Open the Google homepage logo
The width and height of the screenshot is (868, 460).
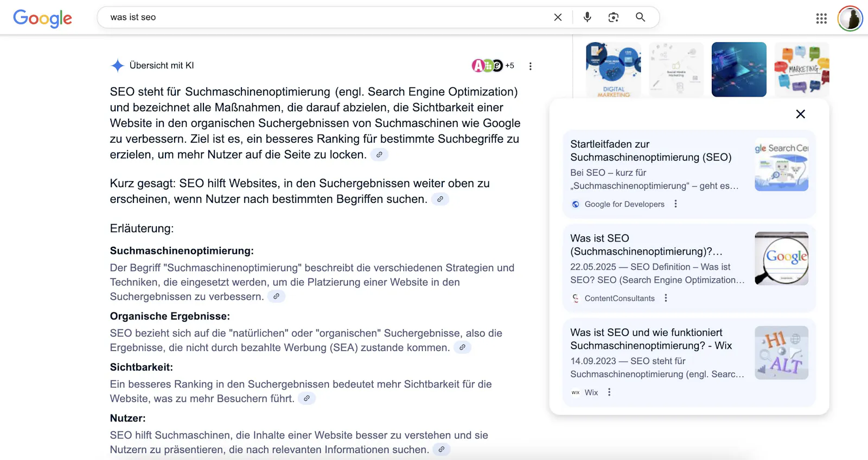[42, 18]
